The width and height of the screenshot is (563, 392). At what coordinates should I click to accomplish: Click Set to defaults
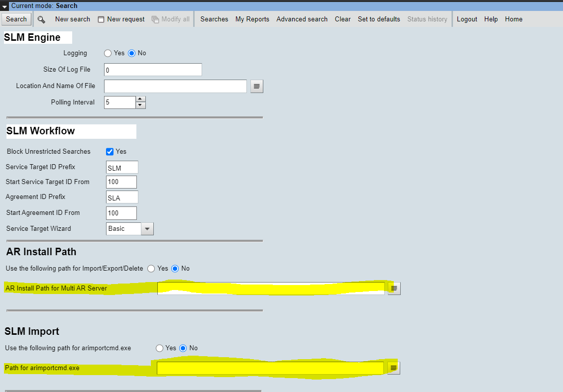(378, 19)
